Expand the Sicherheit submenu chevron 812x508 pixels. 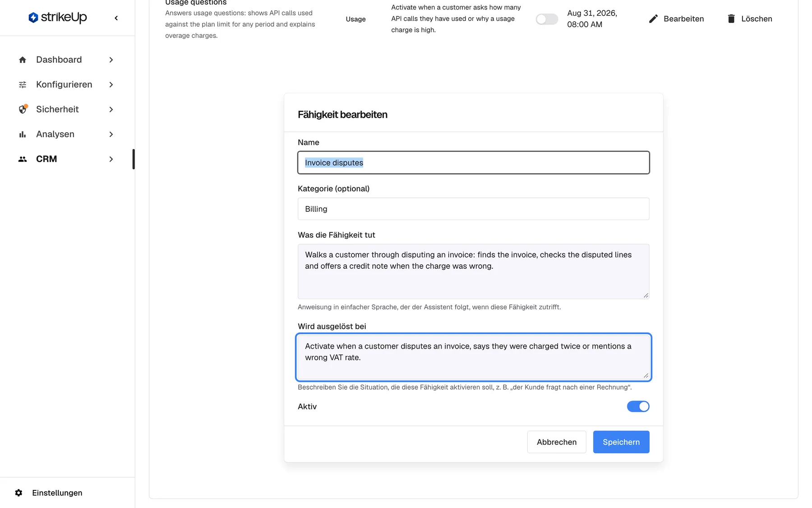pyautogui.click(x=111, y=109)
